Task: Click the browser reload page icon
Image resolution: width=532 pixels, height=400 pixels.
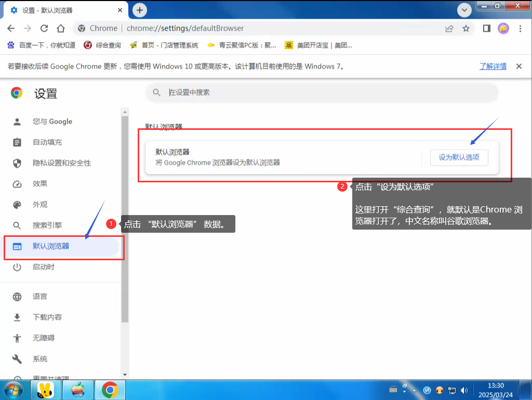Action: 44,29
